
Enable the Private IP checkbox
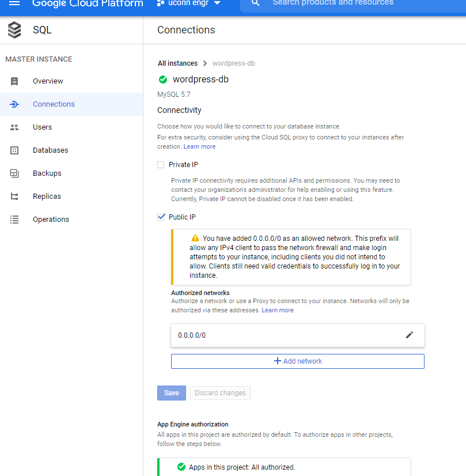click(x=161, y=165)
